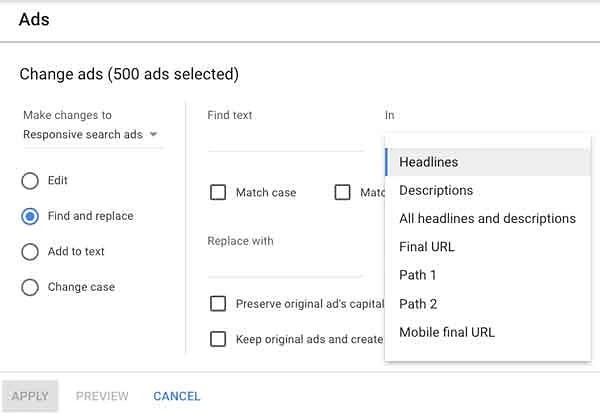The image size is (600, 417).
Task: Cancel the ad changes
Action: [177, 396]
